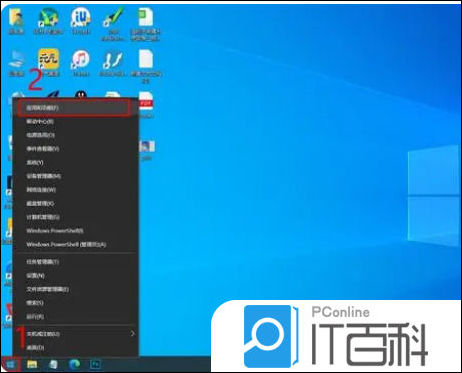Select the green globe shortcut desktop icon
This screenshot has width=462, height=373.
48,21
